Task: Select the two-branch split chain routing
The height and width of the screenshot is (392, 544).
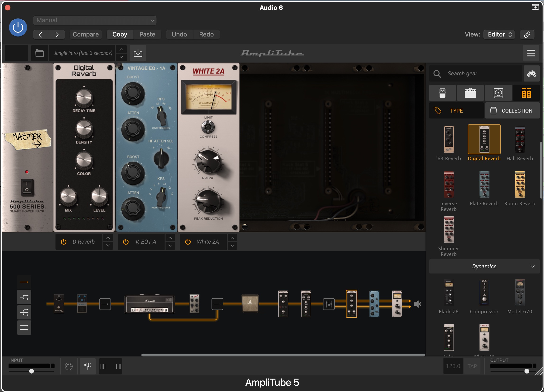Action: [x=24, y=297]
